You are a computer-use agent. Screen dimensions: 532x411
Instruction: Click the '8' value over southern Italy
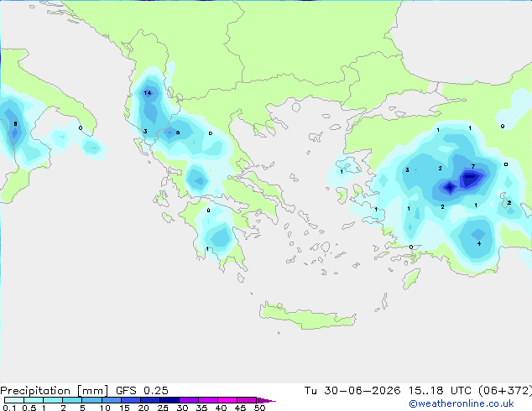(x=15, y=124)
